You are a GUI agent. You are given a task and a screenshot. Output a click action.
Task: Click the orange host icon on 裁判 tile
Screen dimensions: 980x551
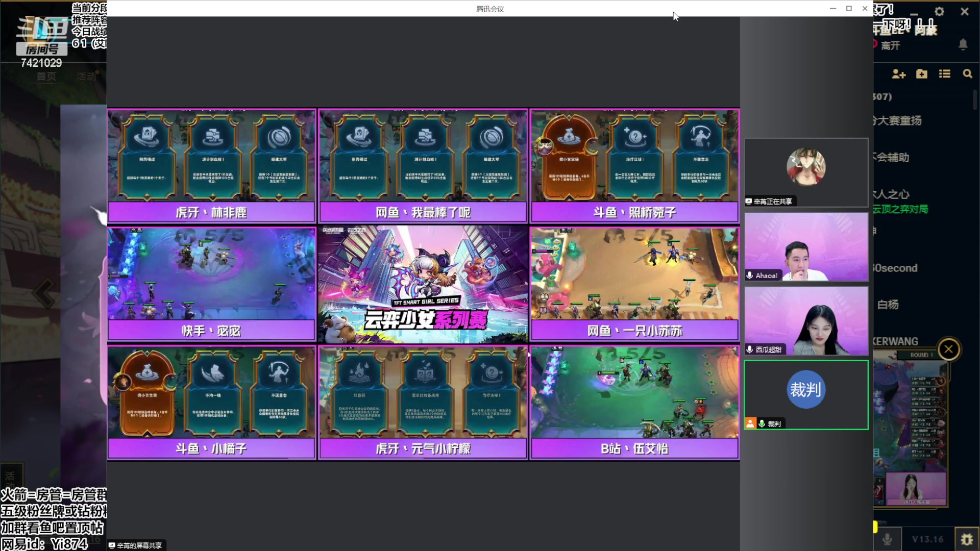coord(750,423)
